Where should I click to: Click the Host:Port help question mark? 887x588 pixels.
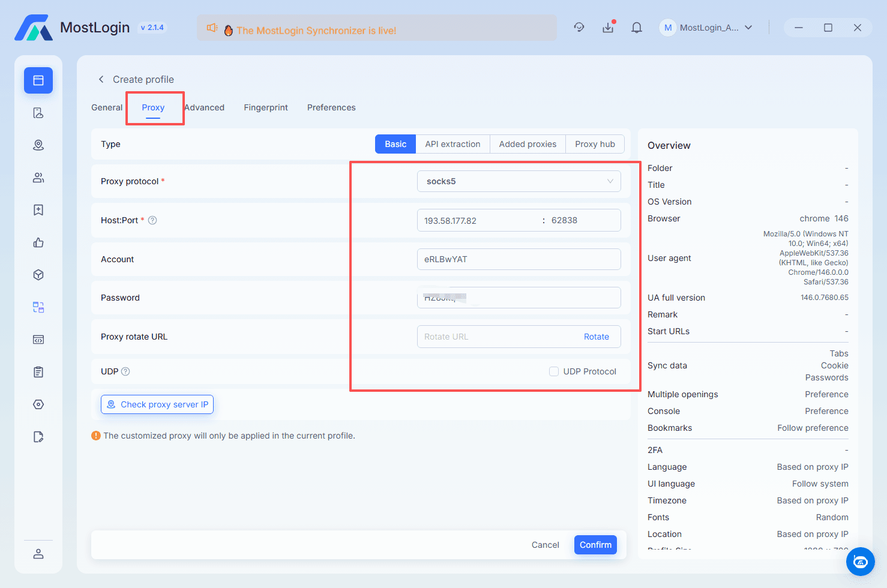click(x=152, y=220)
